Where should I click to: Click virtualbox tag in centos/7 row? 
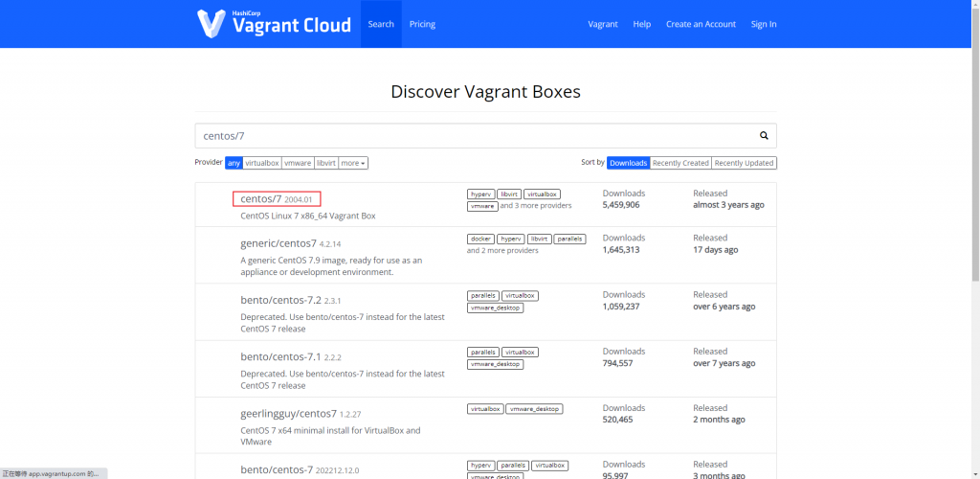pyautogui.click(x=542, y=194)
